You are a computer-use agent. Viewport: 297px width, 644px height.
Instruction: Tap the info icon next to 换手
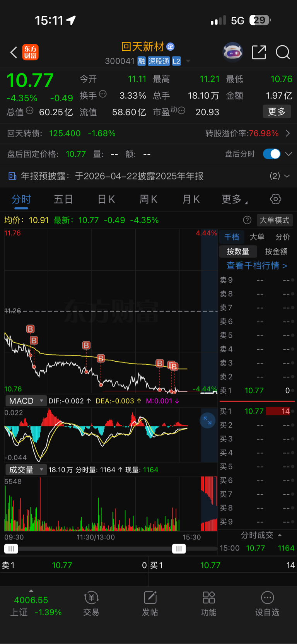tap(103, 94)
